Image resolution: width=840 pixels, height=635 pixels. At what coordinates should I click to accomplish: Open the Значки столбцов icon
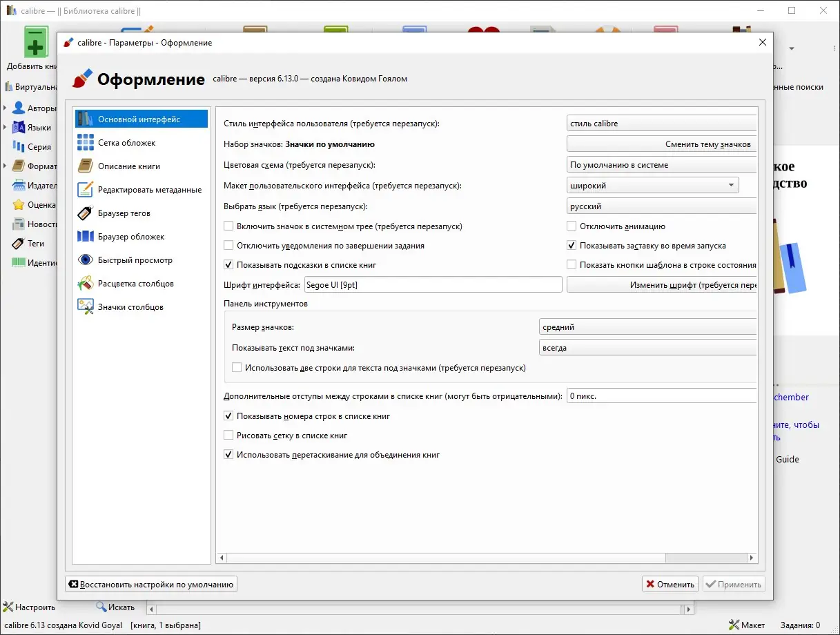[86, 306]
